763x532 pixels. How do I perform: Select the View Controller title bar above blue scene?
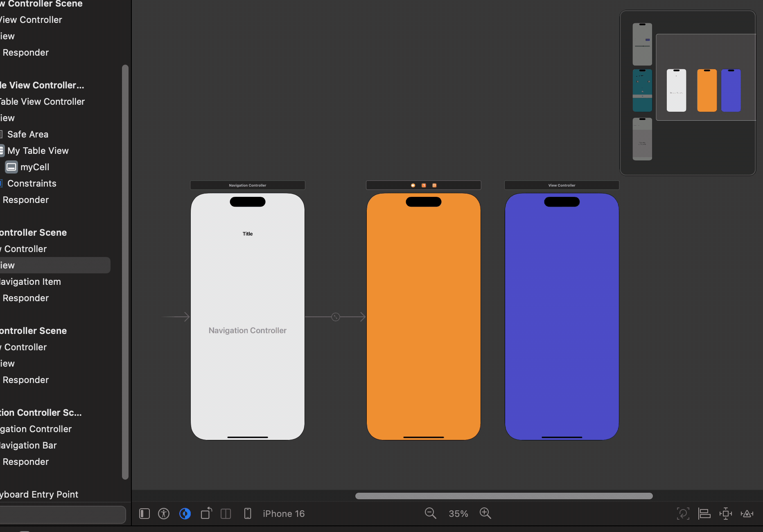(562, 185)
